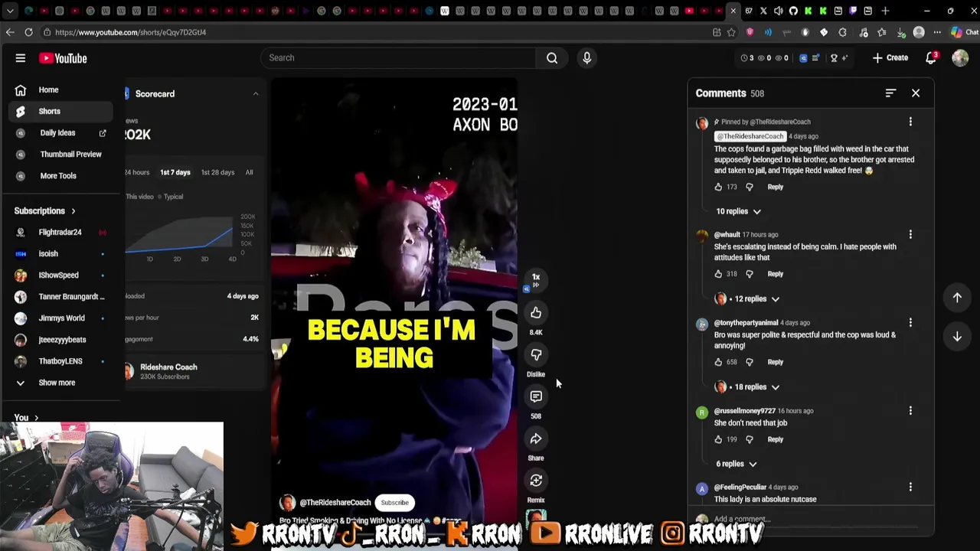Screen dimensions: 980x551
Task: Open the account avatar menu
Action: pos(960,58)
